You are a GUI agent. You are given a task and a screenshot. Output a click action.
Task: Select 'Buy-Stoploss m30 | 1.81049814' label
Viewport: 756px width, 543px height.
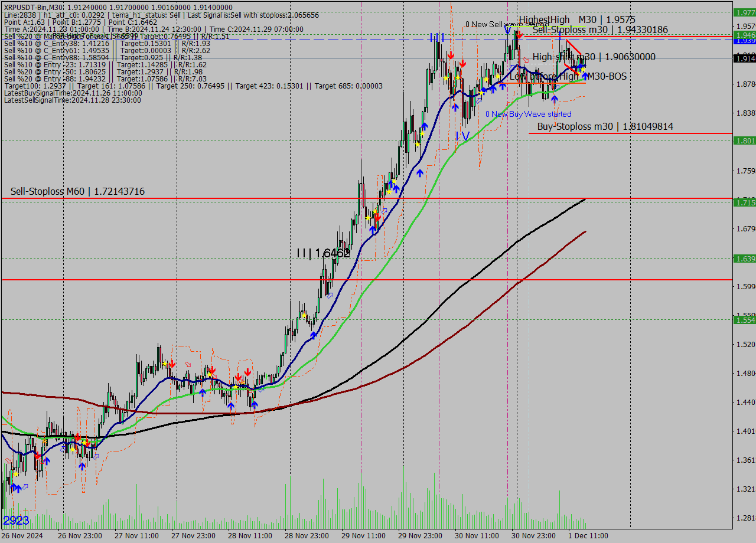tap(605, 127)
